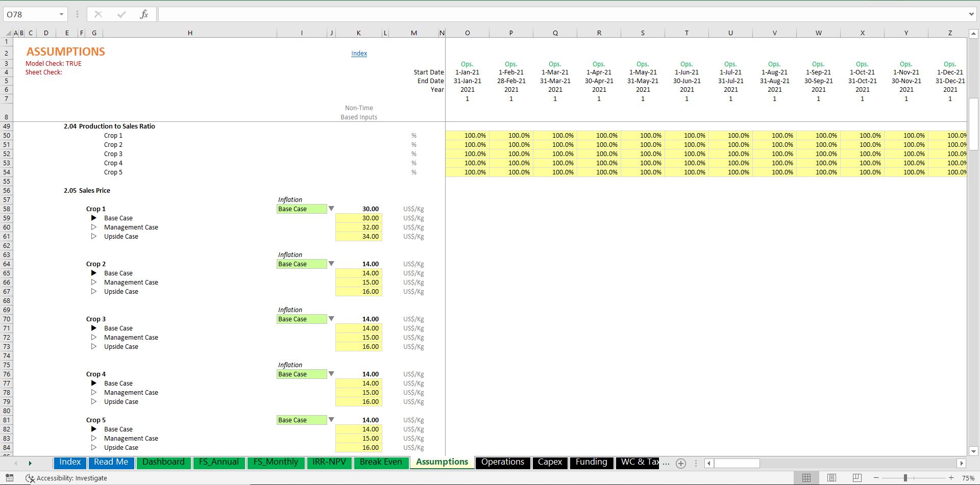
Task: Click the macro recording status bar icon
Action: tap(9, 478)
